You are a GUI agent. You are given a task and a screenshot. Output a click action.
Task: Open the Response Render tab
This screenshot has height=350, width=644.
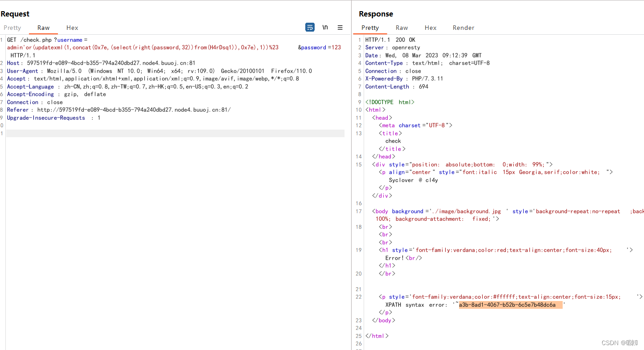tap(464, 28)
